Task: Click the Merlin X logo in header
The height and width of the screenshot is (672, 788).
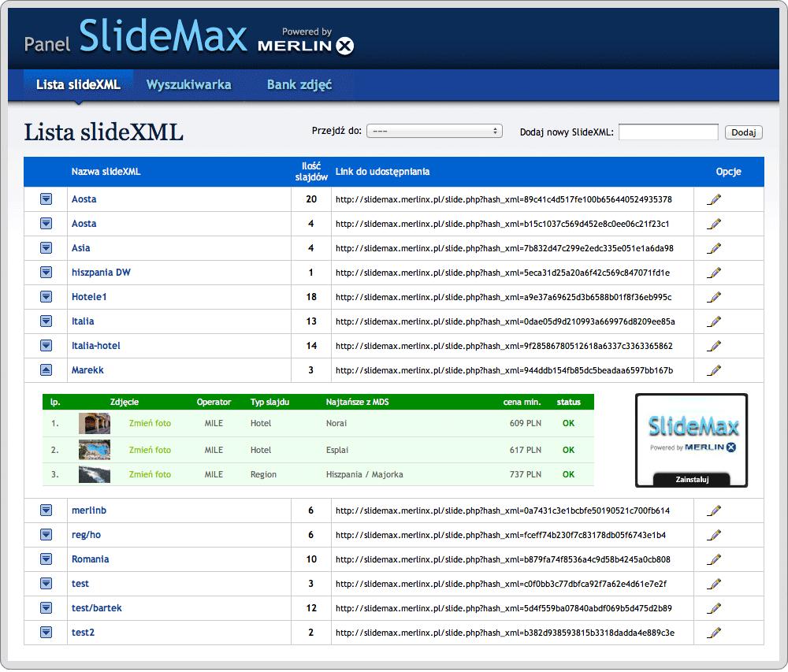Action: click(x=306, y=41)
